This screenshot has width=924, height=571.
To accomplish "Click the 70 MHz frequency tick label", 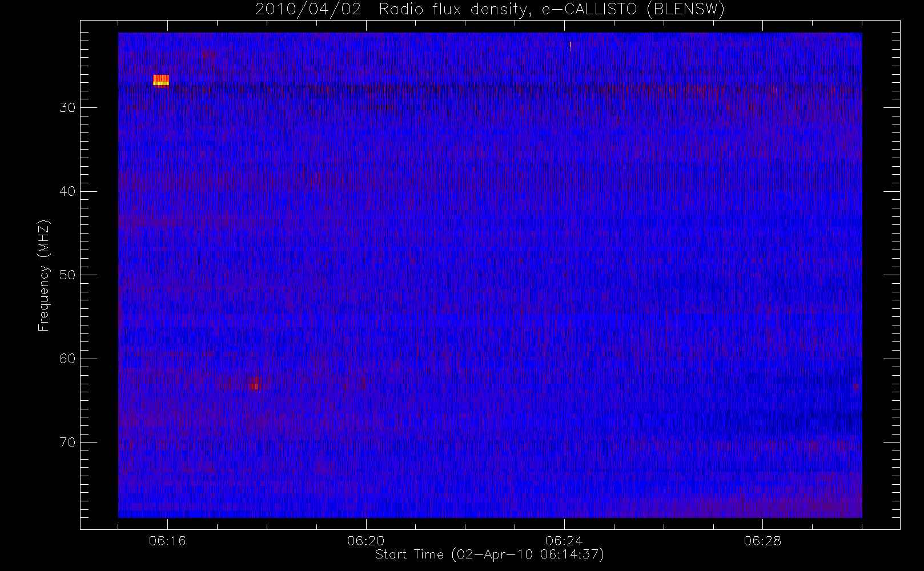I will point(67,443).
